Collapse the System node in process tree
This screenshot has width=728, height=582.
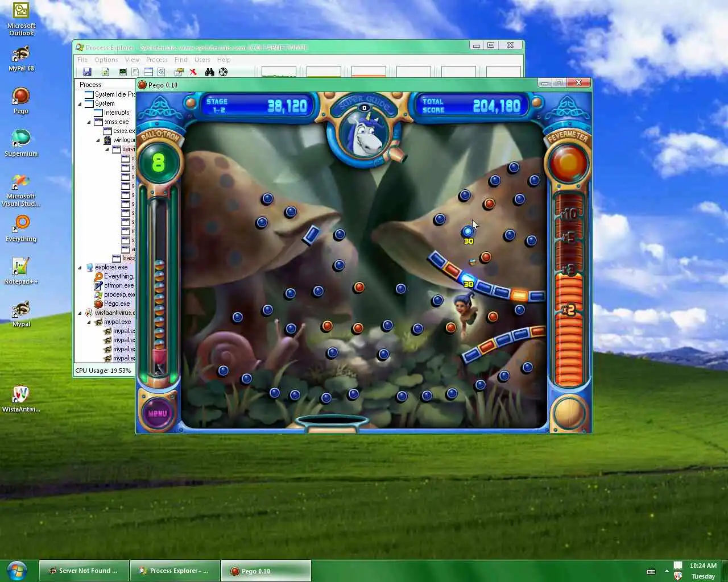tap(80, 103)
